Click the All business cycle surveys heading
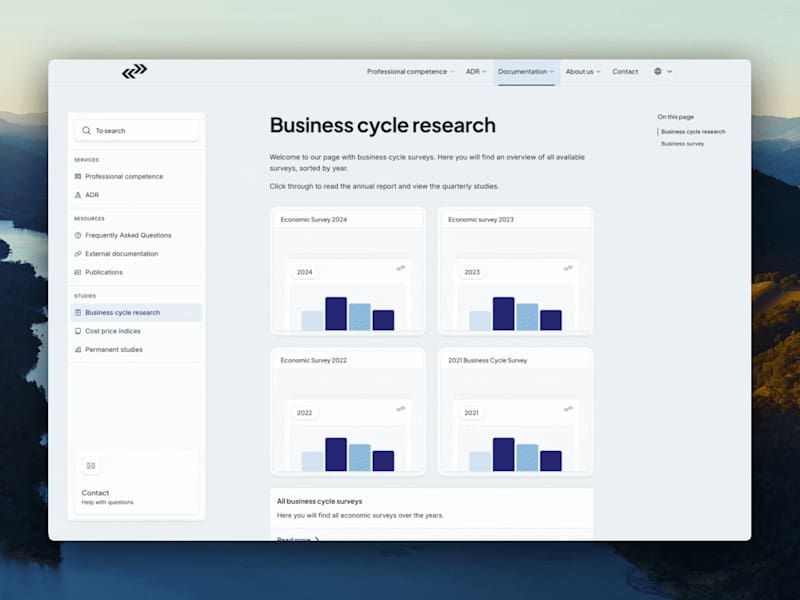This screenshot has width=800, height=600. 319,502
